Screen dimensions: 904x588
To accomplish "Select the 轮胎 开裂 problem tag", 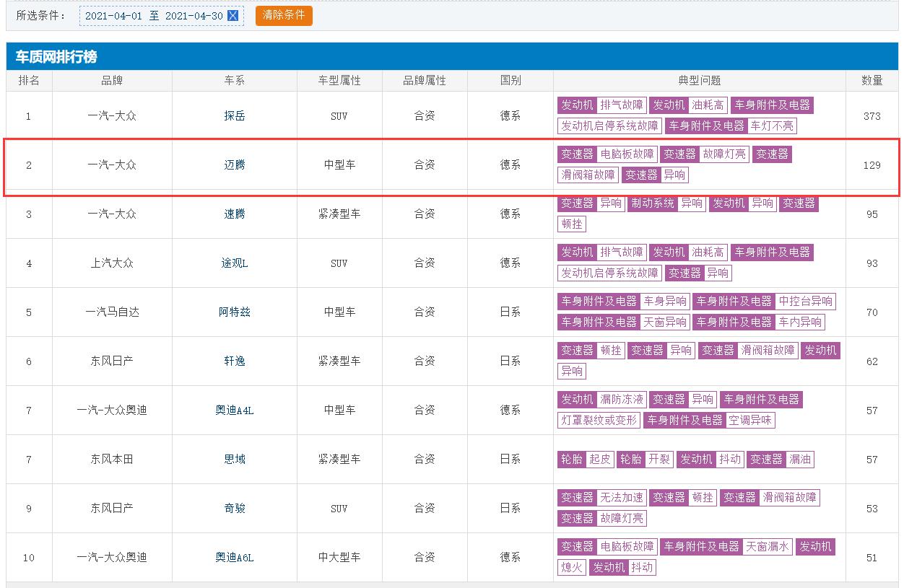I will (x=645, y=460).
